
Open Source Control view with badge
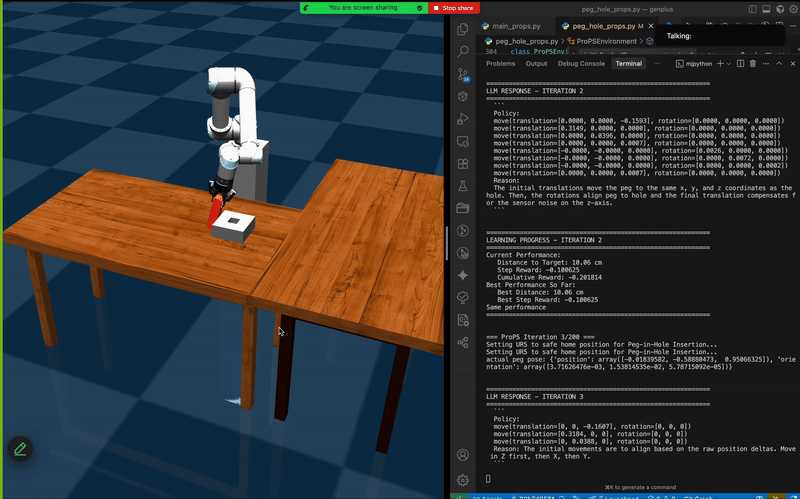pyautogui.click(x=463, y=74)
